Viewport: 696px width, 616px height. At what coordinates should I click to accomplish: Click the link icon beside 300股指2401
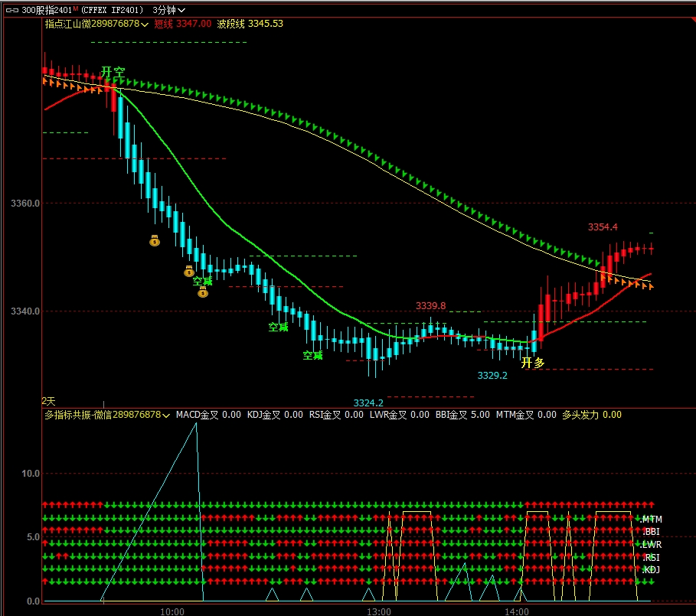(x=11, y=10)
